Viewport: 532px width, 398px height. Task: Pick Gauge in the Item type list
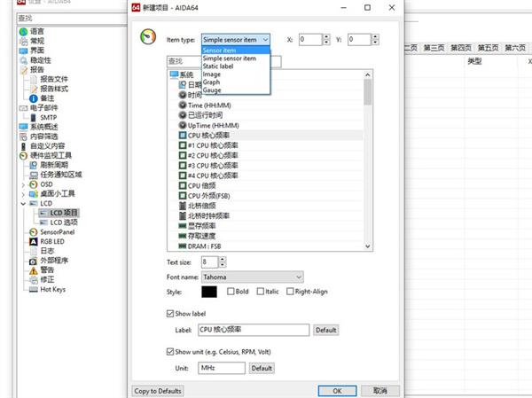[212, 90]
